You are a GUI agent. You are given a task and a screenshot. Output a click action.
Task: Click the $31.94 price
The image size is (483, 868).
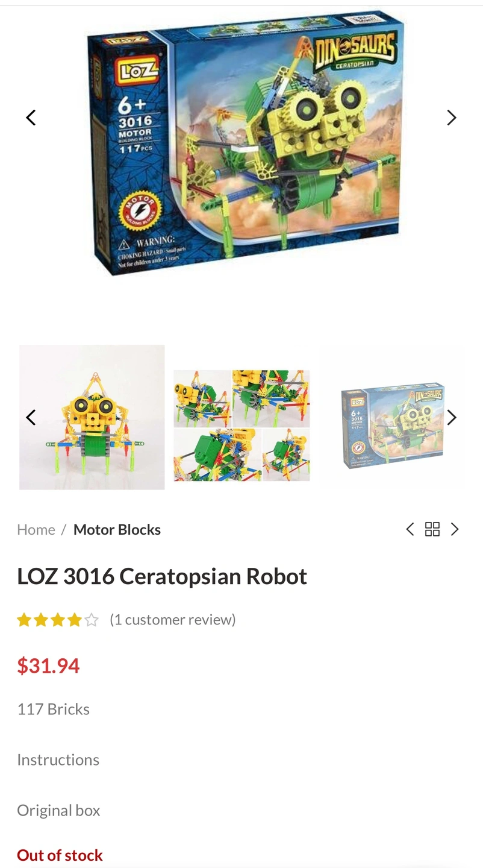tap(48, 665)
